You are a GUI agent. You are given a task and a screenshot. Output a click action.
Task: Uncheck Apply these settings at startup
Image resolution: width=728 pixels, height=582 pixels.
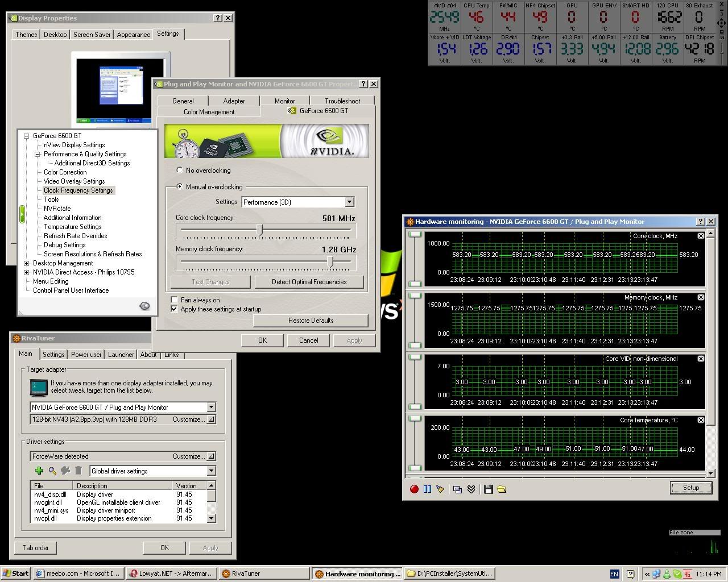point(175,309)
